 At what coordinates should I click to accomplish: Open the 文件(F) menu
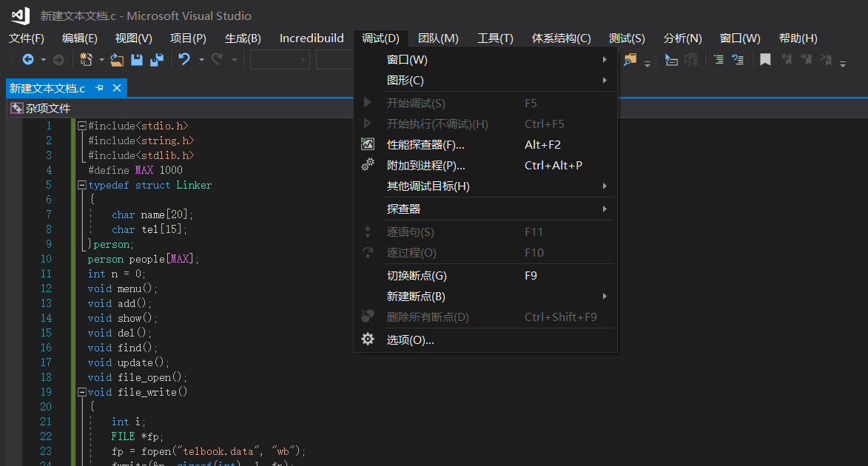27,38
